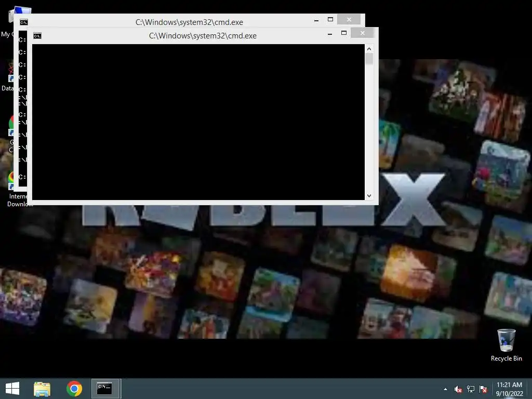Viewport: 532px width, 399px height.
Task: Click inside the front cmd console area
Action: pos(198,122)
